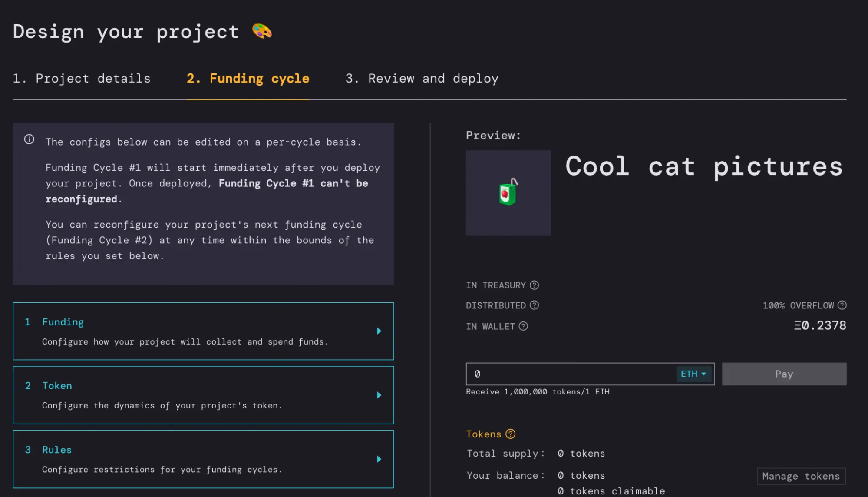
Task: Switch to Project details tab
Action: pyautogui.click(x=82, y=79)
